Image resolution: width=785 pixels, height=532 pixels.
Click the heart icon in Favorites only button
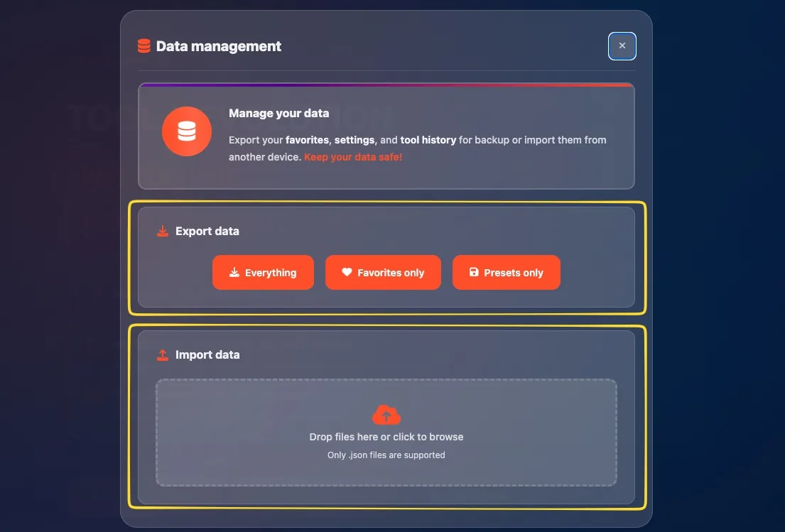point(346,272)
